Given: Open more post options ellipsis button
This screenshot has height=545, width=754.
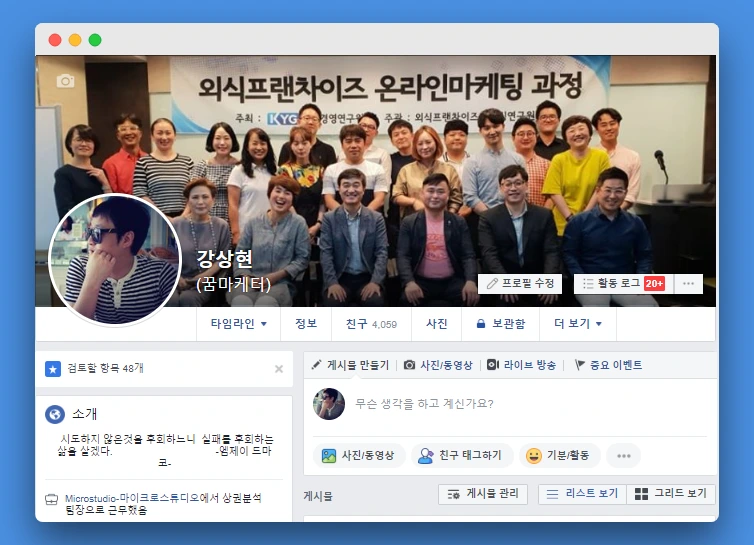Looking at the screenshot, I should [x=624, y=456].
